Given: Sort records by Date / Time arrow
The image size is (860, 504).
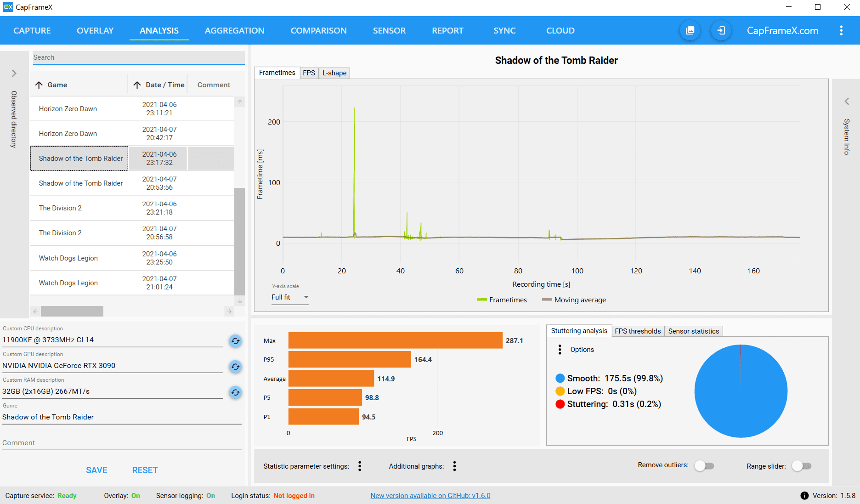Looking at the screenshot, I should 137,85.
